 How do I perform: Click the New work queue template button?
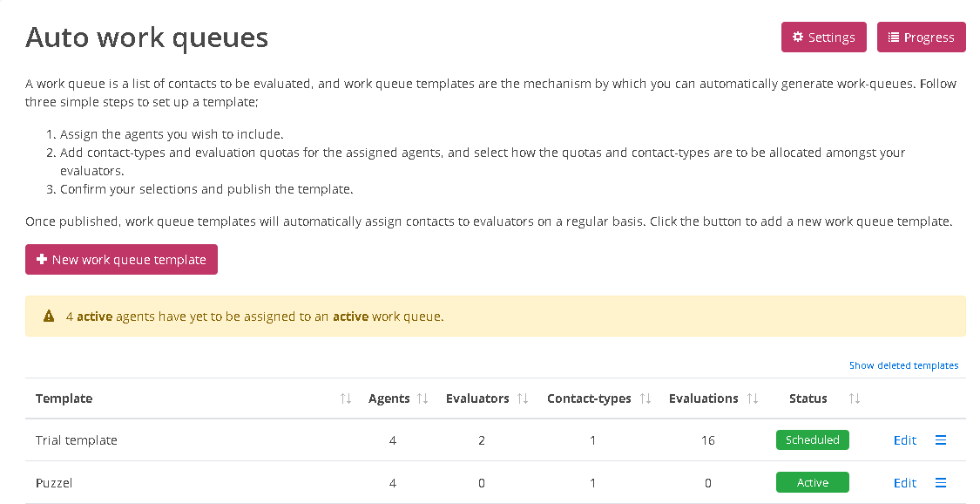tap(121, 259)
